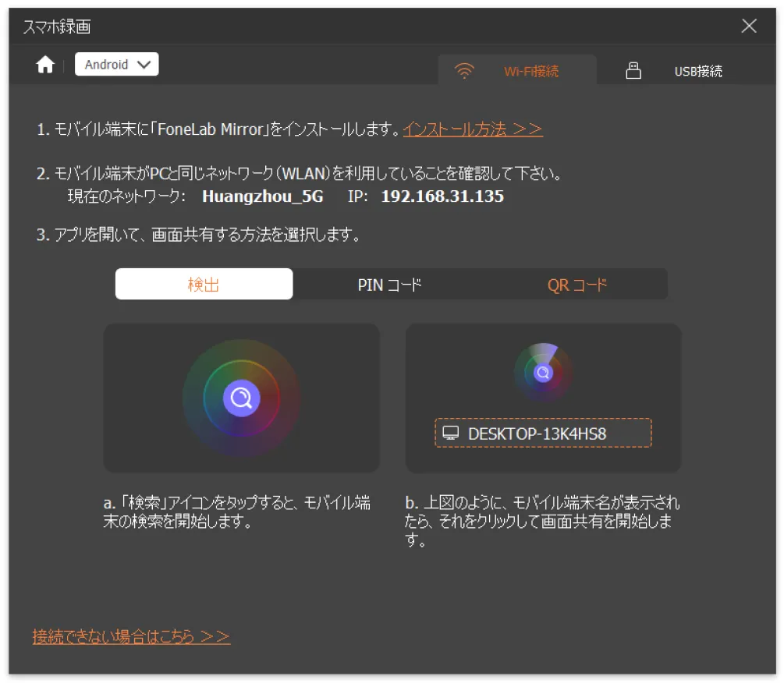Image resolution: width=784 pixels, height=683 pixels.
Task: Click the IP address 192.168.31.135
Action: pos(442,196)
